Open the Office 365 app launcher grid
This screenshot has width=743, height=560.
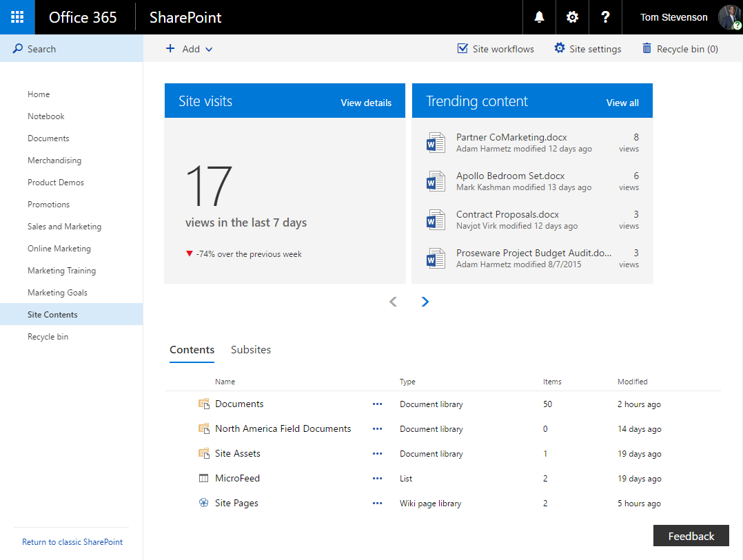(17, 17)
